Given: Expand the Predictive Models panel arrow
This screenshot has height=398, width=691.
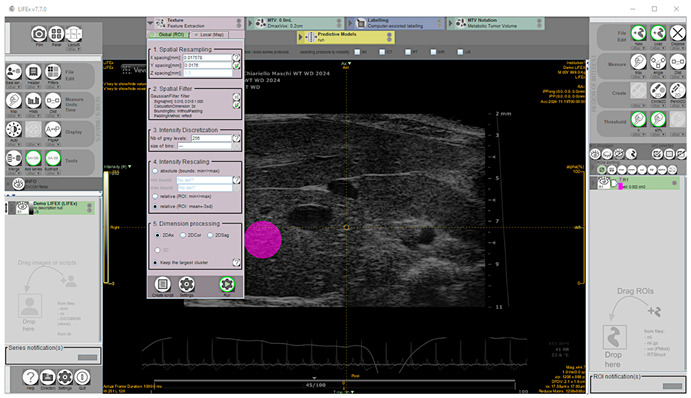Looking at the screenshot, I should 301,37.
